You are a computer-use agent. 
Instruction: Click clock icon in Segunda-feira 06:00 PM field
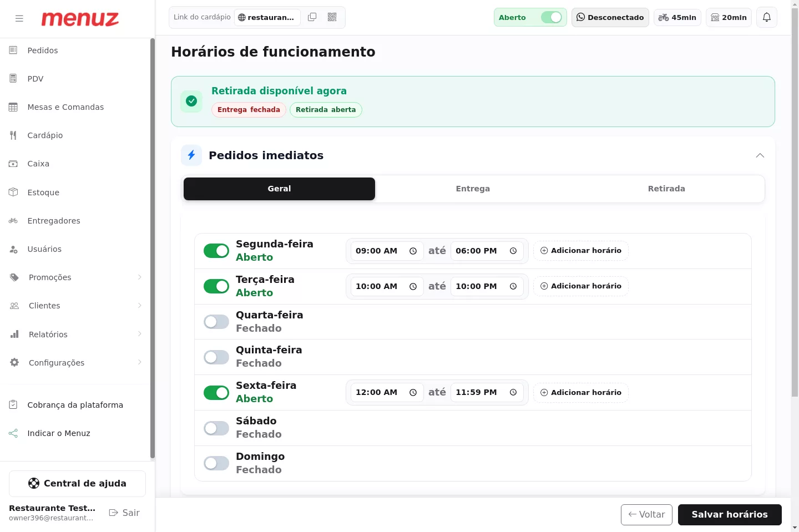click(513, 251)
